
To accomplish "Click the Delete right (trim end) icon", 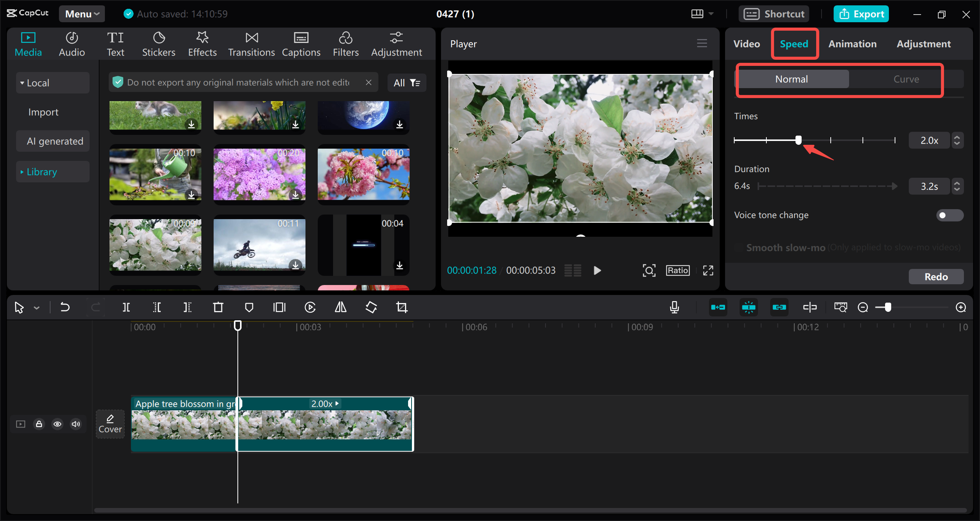I will pyautogui.click(x=187, y=307).
